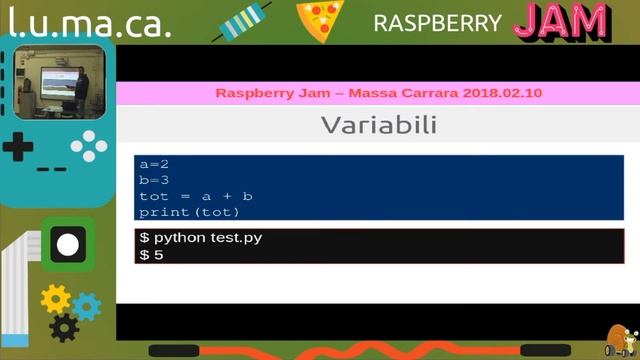
Task: Click the code line 'b=3'
Action: click(154, 180)
